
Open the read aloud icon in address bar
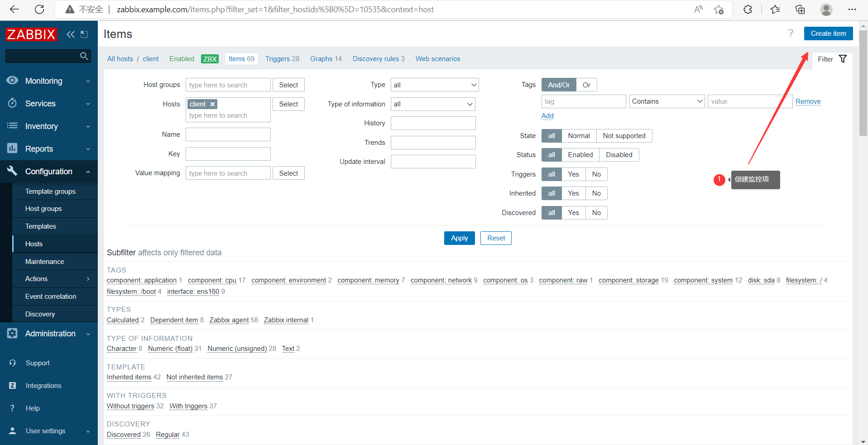point(698,10)
